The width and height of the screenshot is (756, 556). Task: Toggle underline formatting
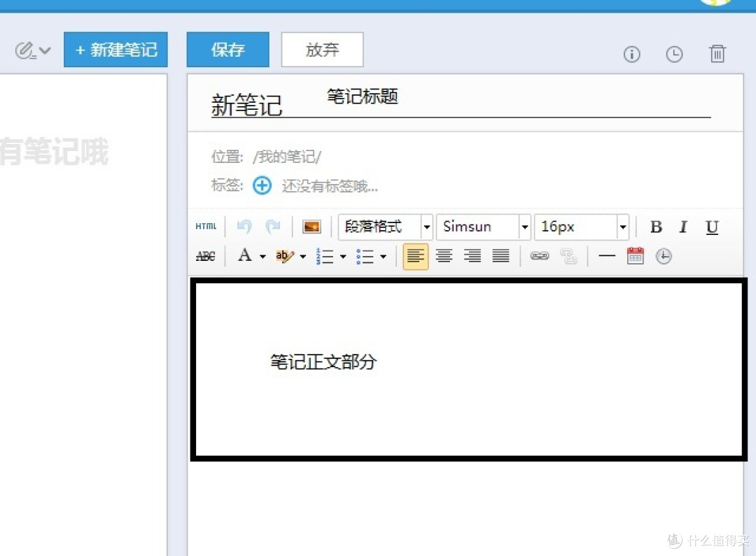[712, 227]
